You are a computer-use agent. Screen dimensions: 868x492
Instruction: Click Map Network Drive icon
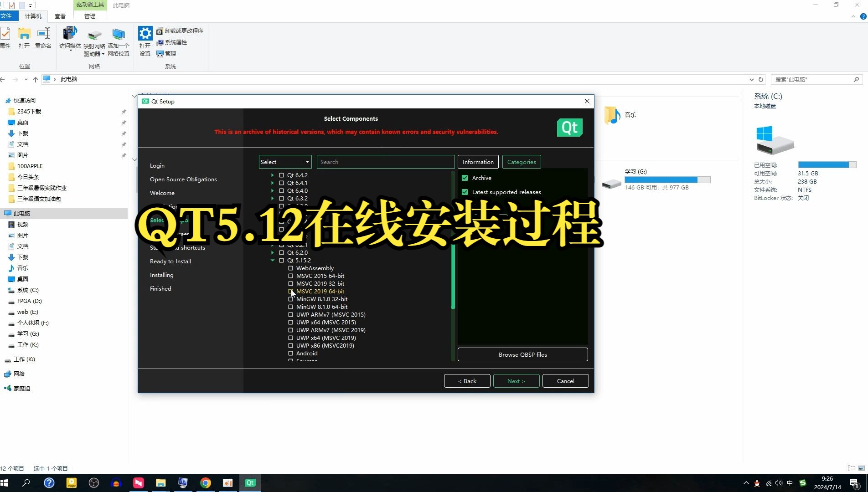[94, 42]
